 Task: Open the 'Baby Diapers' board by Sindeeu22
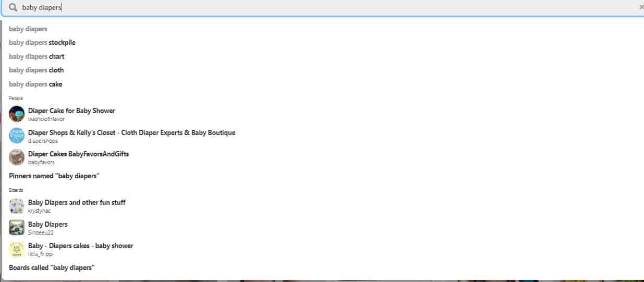[47, 224]
